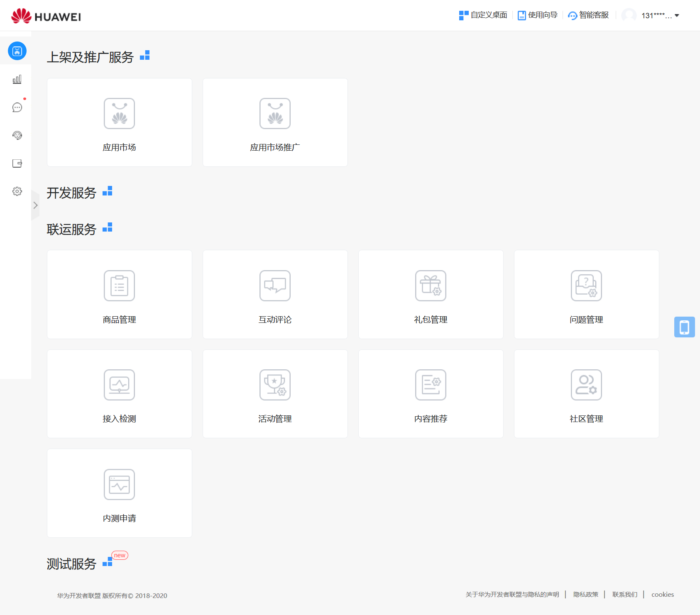
Task: Click the 社区管理 card label
Action: tap(586, 419)
